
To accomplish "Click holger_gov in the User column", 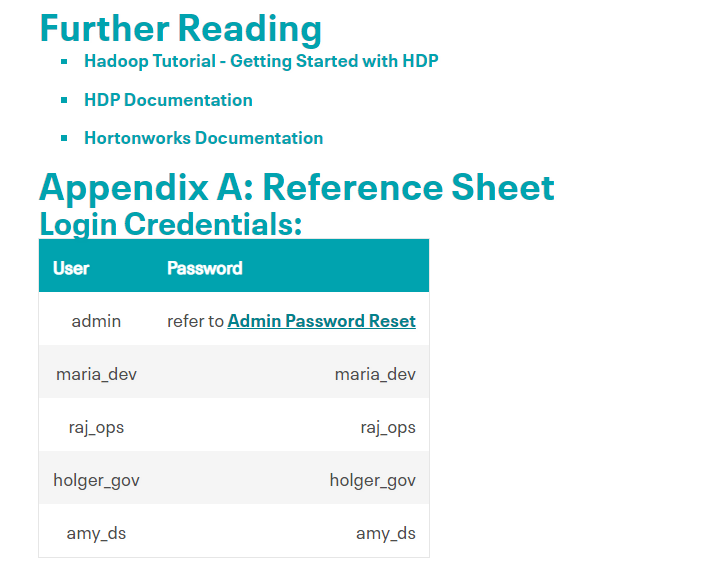I will pyautogui.click(x=96, y=480).
